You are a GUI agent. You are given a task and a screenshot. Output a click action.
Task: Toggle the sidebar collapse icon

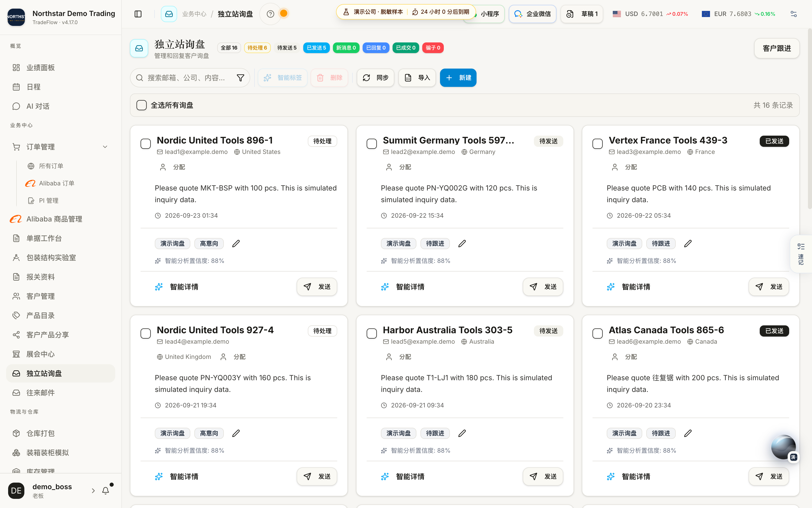tap(138, 14)
